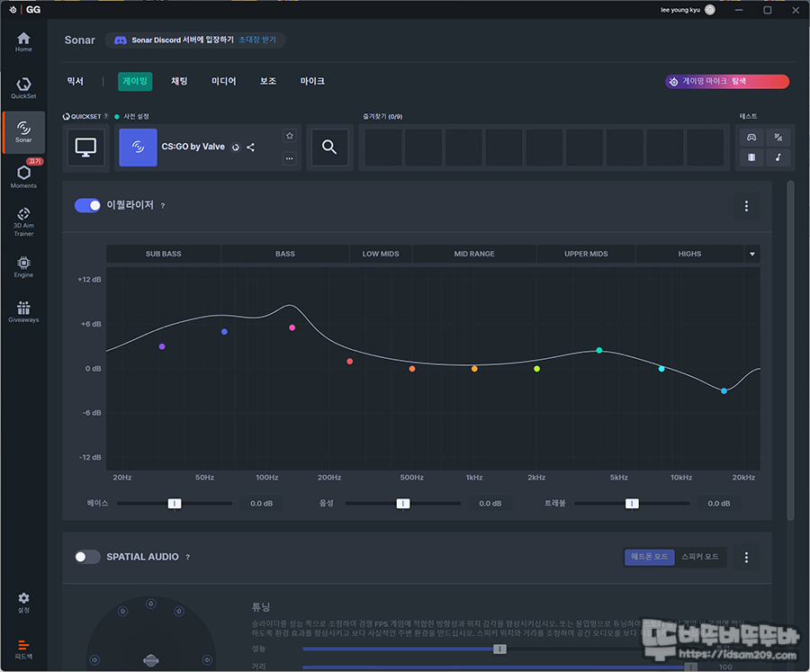Open equalizer help question mark

[x=163, y=206]
